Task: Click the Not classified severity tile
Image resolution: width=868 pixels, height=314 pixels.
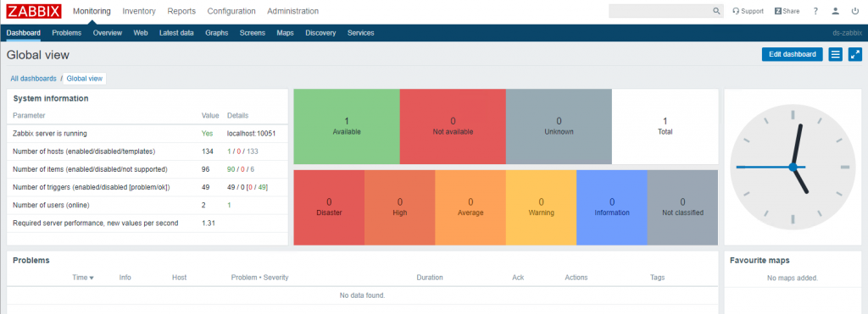Action: 682,207
